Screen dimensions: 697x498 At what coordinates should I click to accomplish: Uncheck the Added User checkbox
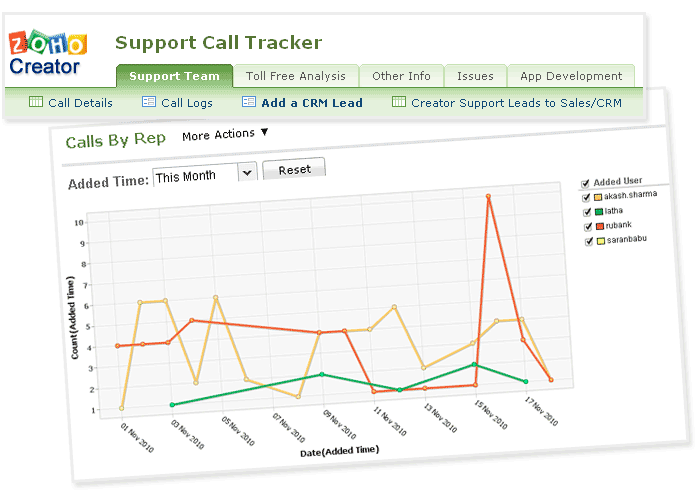[586, 183]
